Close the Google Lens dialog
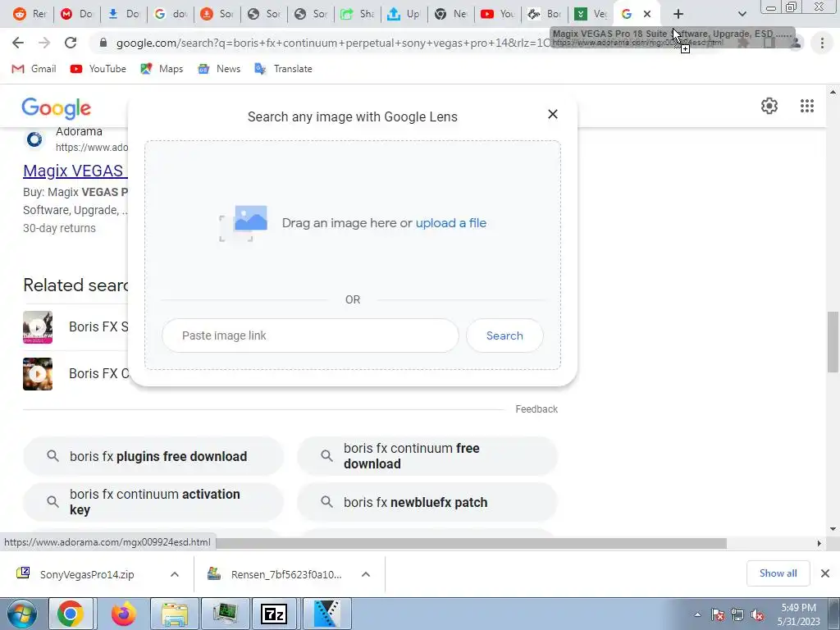Image resolution: width=840 pixels, height=630 pixels. pos(553,114)
